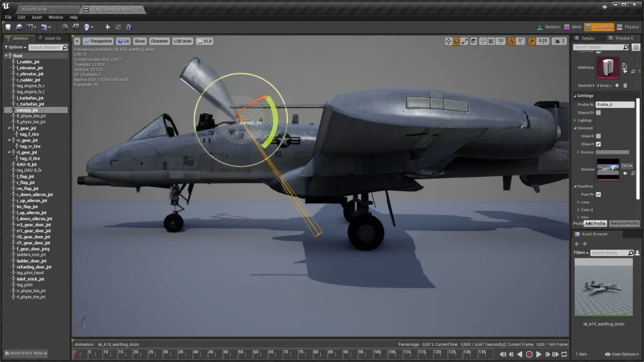Image resolution: width=644 pixels, height=362 pixels.
Task: Add a Skeletal Mesh array element
Action: (617, 85)
